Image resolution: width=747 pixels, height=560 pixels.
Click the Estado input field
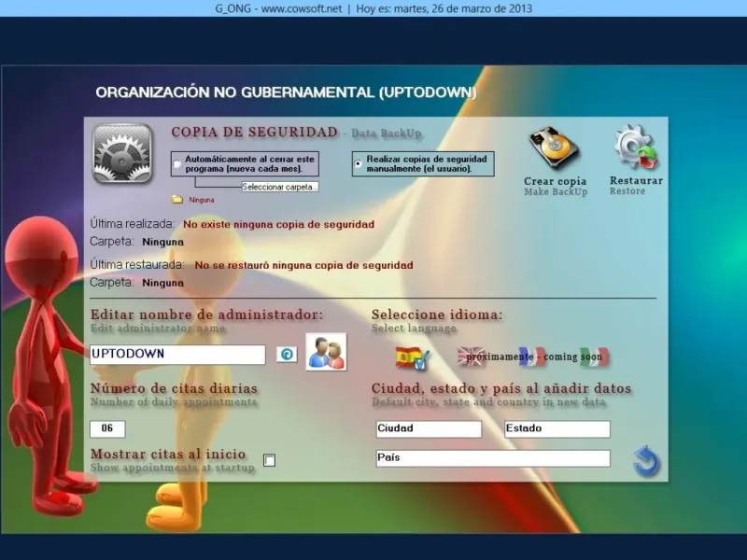pos(557,429)
